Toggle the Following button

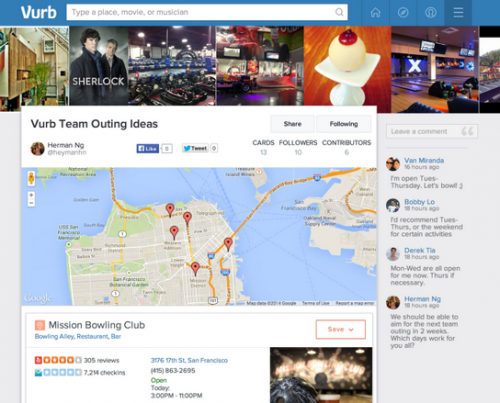(x=344, y=124)
